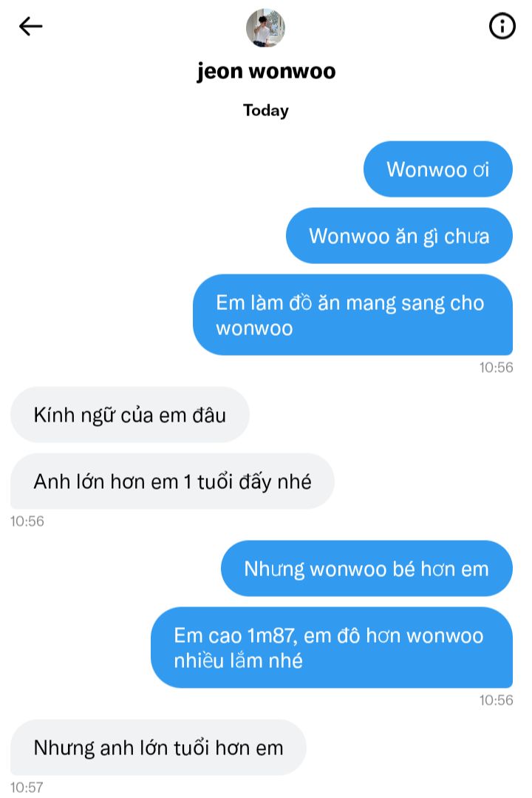The image size is (532, 798).
Task: Click the 10:56 timestamp under the food message
Action: 496,368
